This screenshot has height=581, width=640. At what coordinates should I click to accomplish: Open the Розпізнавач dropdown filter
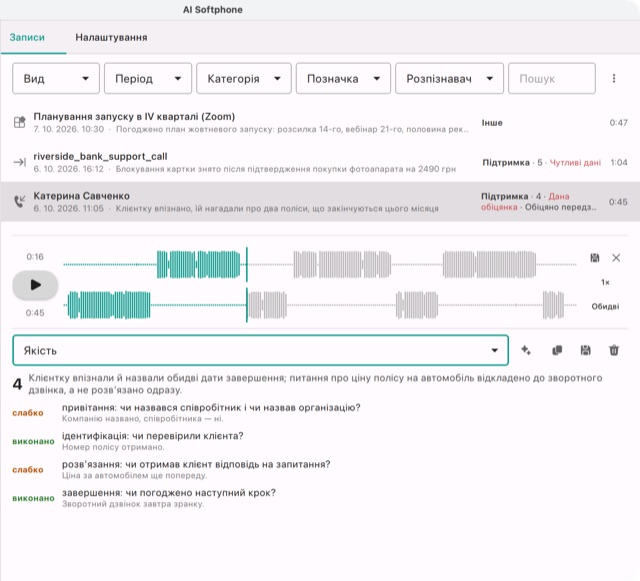449,78
